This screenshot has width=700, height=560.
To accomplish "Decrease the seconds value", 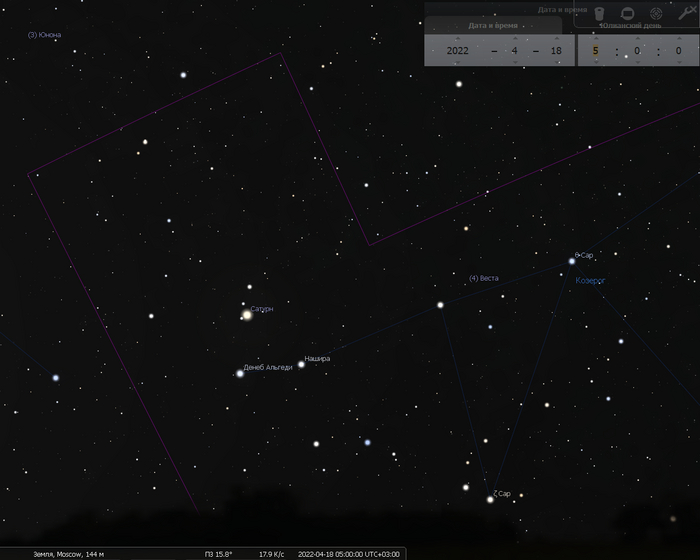I will (679, 63).
